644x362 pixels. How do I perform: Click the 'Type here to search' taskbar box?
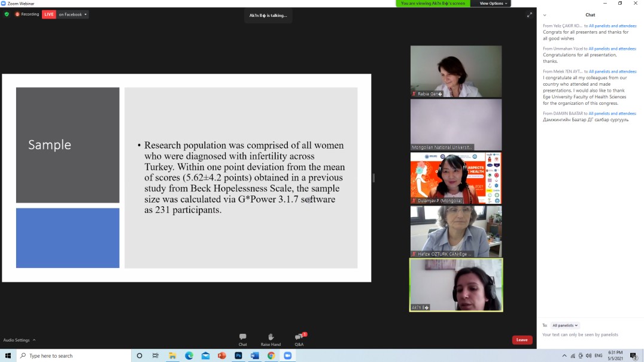[x=74, y=355]
